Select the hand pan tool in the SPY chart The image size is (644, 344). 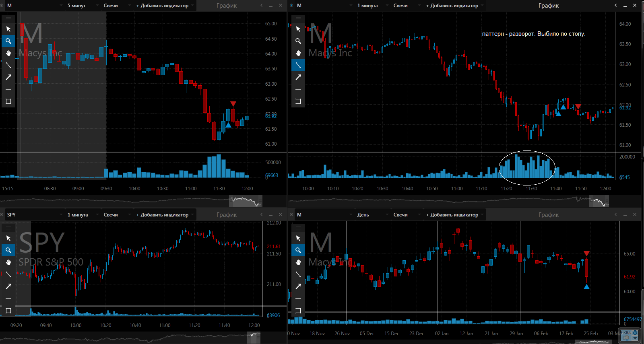(x=8, y=262)
